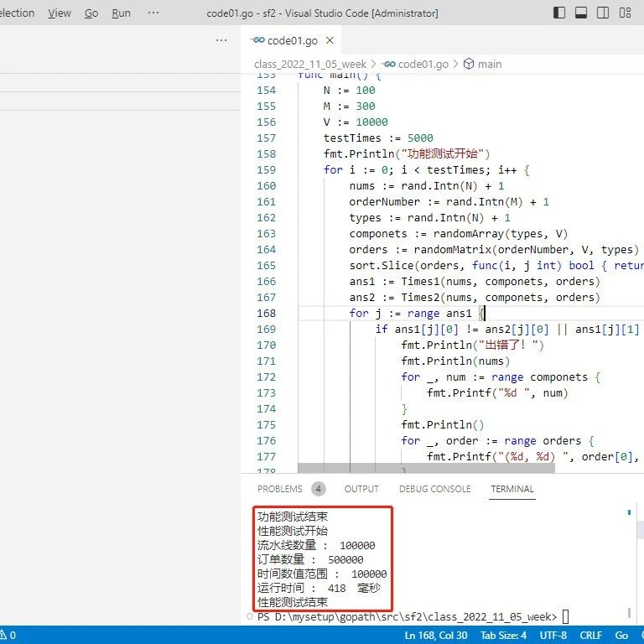Click the problems count badge 4

click(x=319, y=489)
